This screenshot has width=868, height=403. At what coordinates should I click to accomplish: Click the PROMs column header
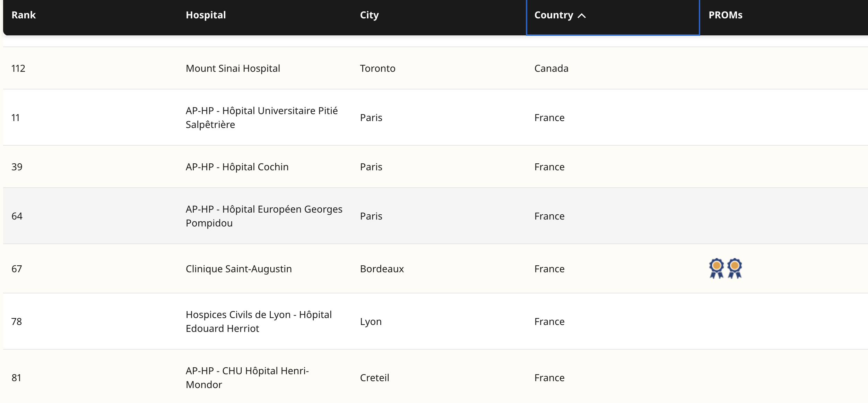click(x=725, y=15)
